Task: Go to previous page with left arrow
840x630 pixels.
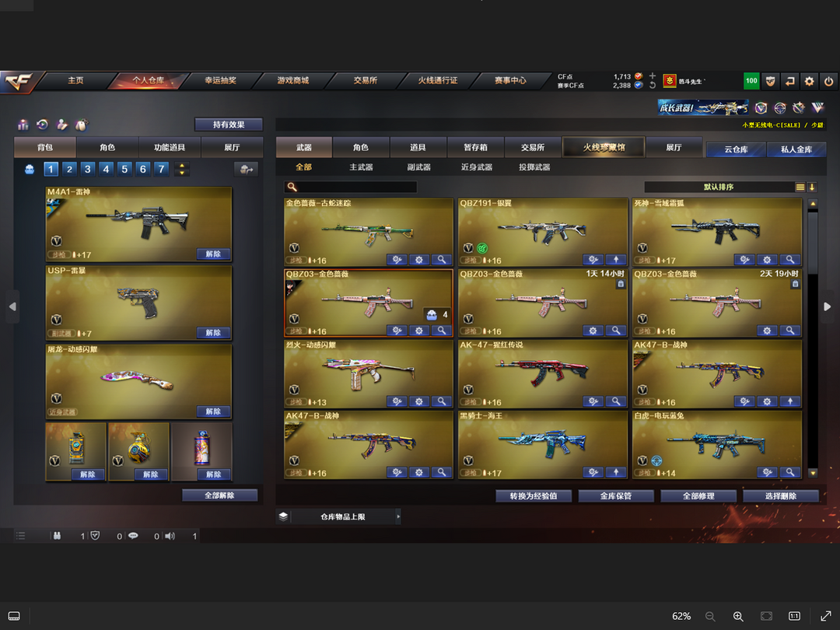Action: point(12,306)
